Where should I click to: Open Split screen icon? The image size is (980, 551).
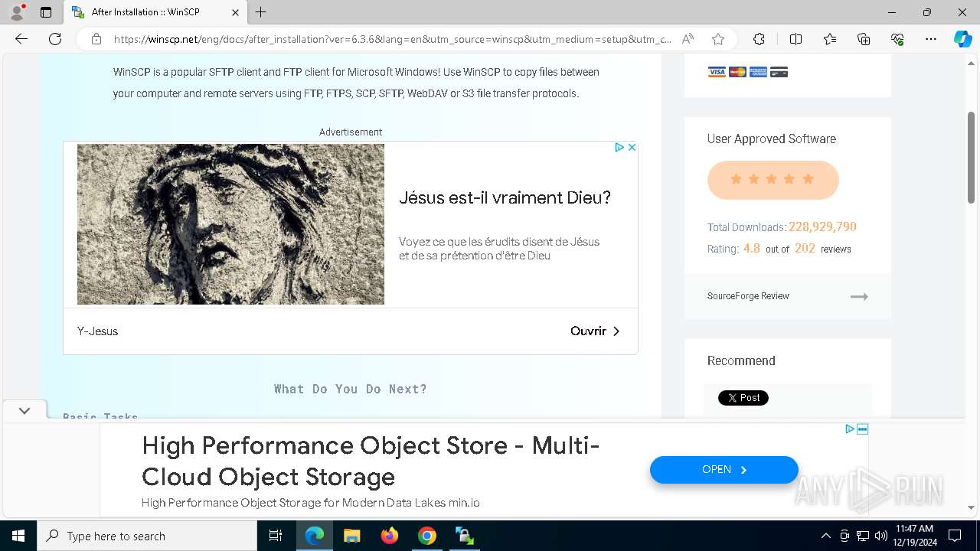coord(795,39)
